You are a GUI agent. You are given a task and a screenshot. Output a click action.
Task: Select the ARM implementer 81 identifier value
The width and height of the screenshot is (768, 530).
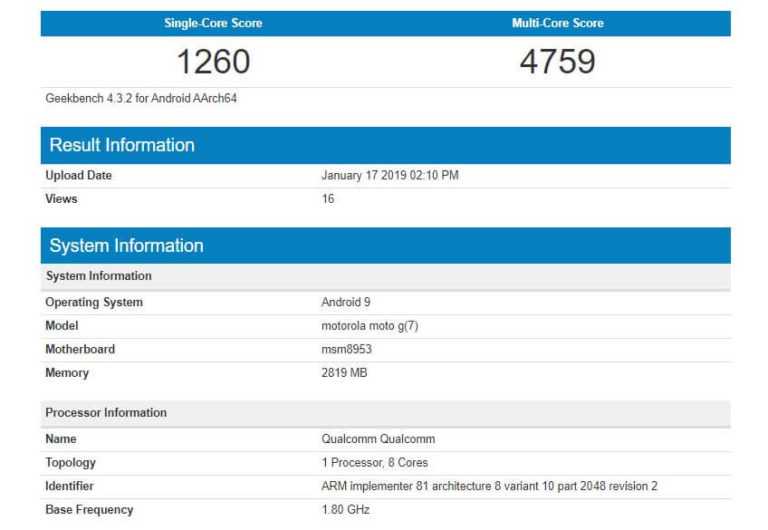[x=489, y=486]
